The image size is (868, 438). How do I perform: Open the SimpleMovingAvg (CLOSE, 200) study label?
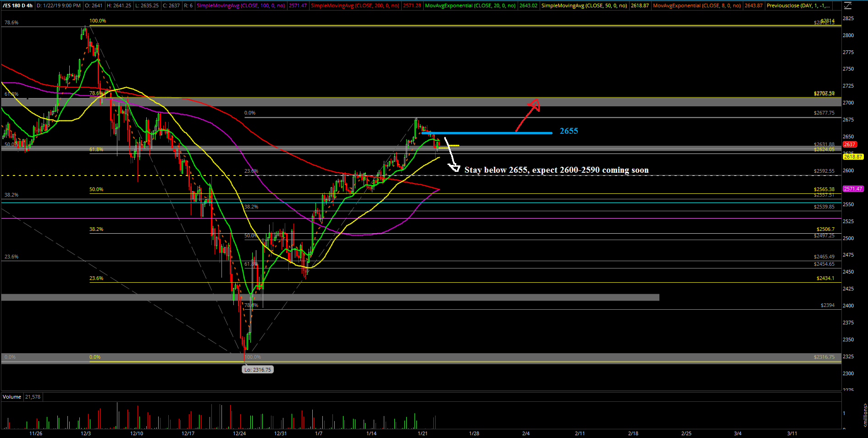(x=355, y=5)
